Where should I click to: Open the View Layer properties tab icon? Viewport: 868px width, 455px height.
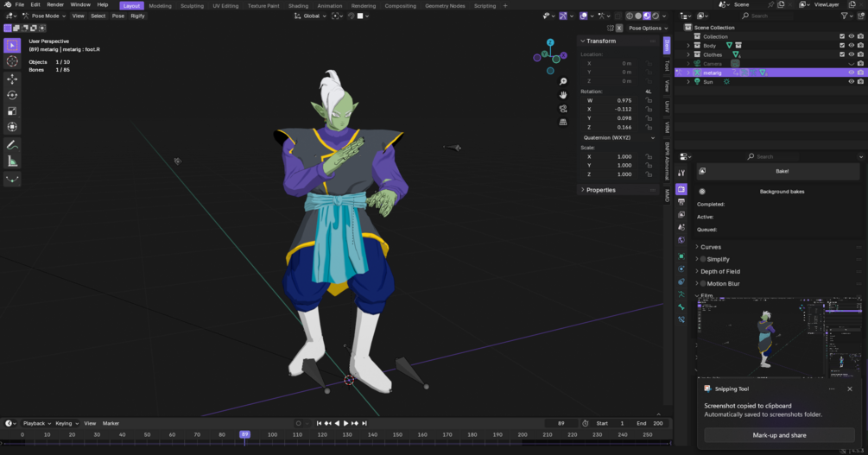pos(681,215)
